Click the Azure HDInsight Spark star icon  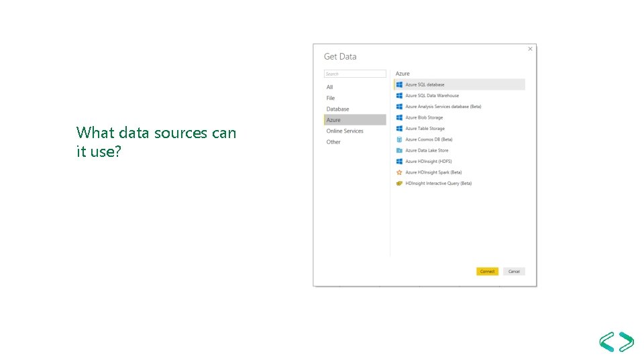399,172
